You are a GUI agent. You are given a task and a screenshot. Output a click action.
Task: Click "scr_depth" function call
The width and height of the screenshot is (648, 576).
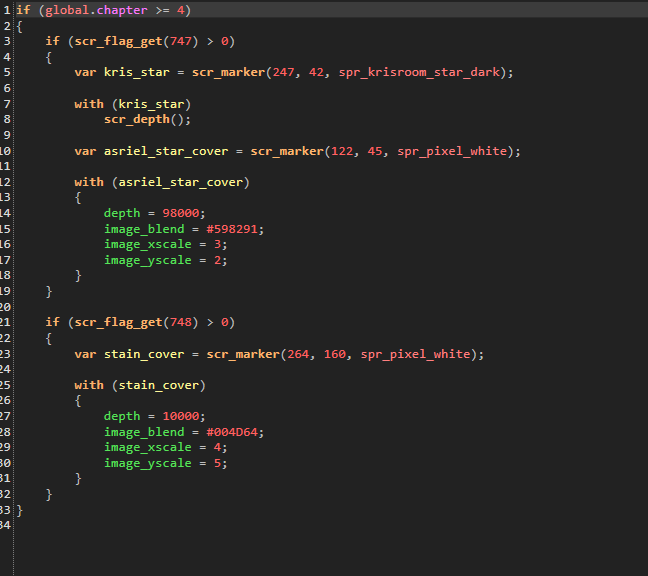(x=136, y=119)
